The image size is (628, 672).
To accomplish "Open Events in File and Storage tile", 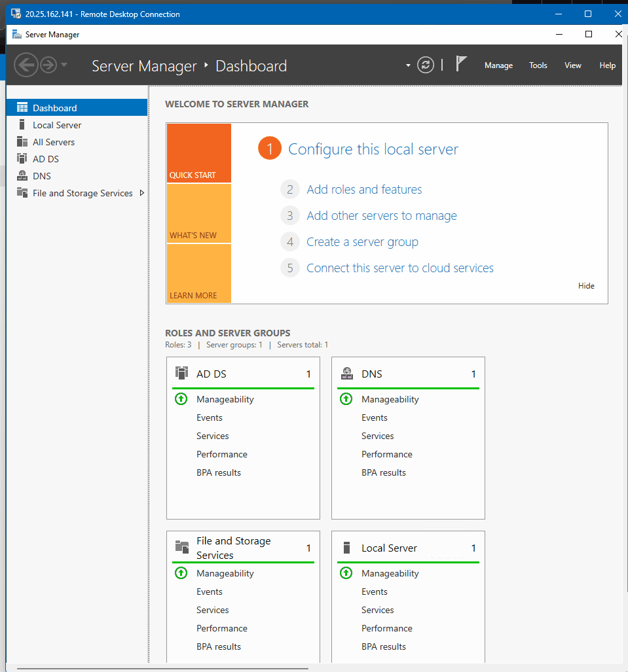I will coord(210,592).
